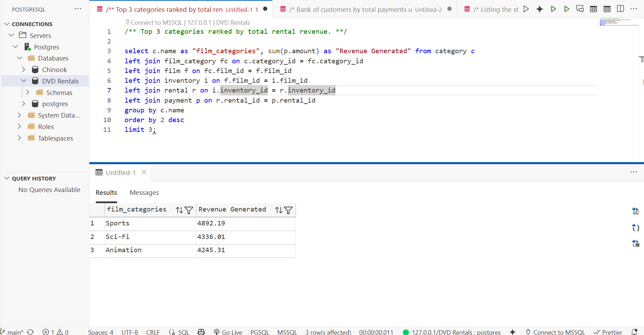This screenshot has height=335, width=644.
Task: Click Go Live in the status bar
Action: coord(228,332)
